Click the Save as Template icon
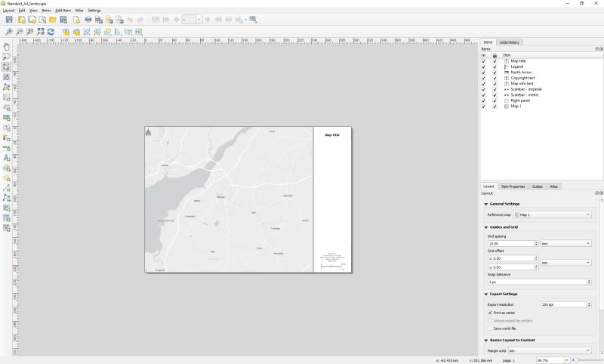 tap(63, 20)
